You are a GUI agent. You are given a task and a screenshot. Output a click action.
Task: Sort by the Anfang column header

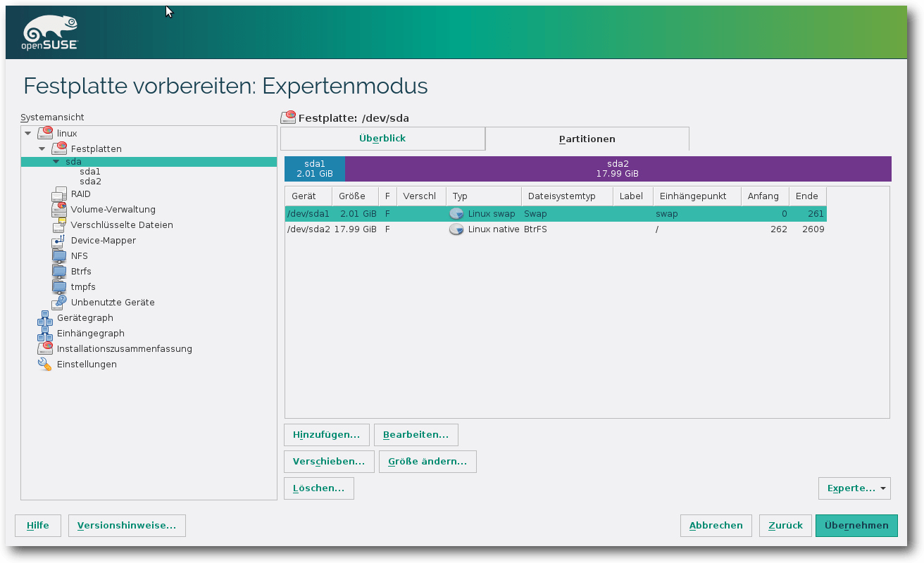tap(764, 196)
